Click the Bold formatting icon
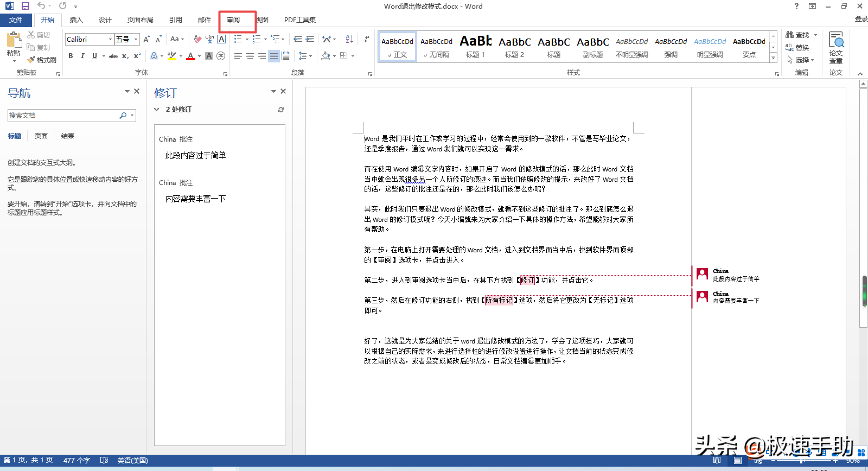Image resolution: width=868 pixels, height=471 pixels. tap(71, 56)
